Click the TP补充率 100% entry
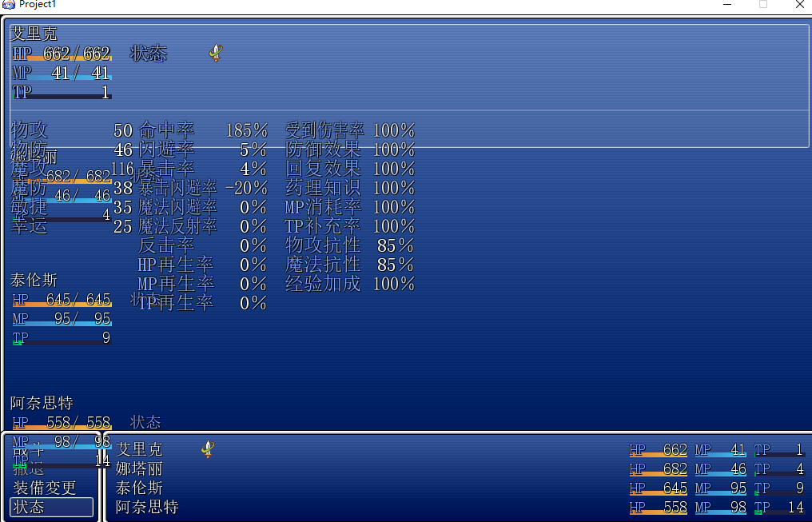This screenshot has height=522, width=812. click(x=350, y=226)
